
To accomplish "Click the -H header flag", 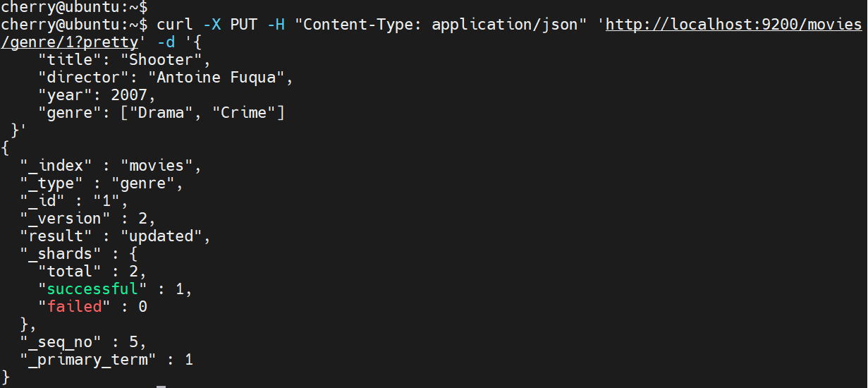I will [277, 25].
